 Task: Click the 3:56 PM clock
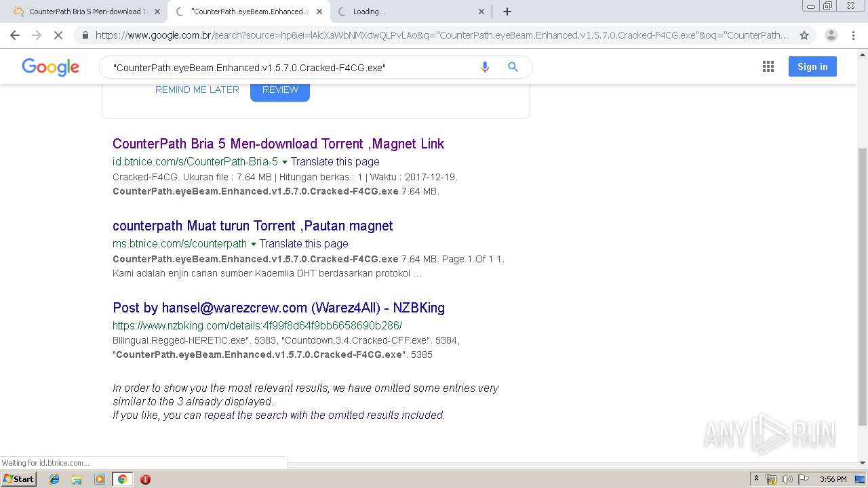point(833,479)
